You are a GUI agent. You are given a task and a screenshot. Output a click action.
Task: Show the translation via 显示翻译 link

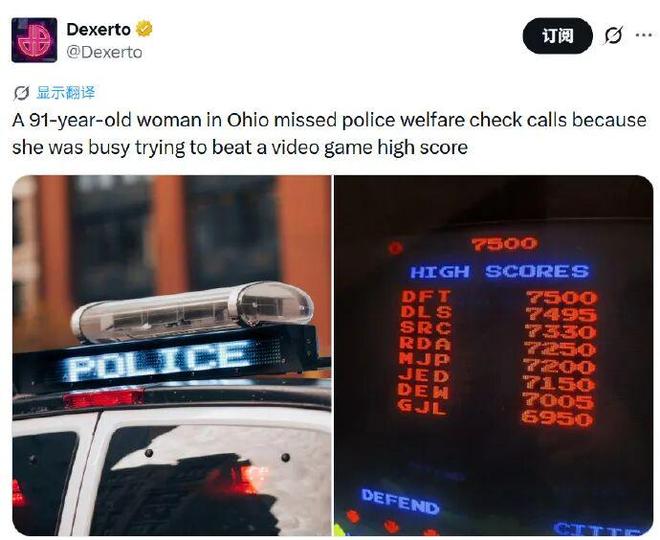point(66,93)
